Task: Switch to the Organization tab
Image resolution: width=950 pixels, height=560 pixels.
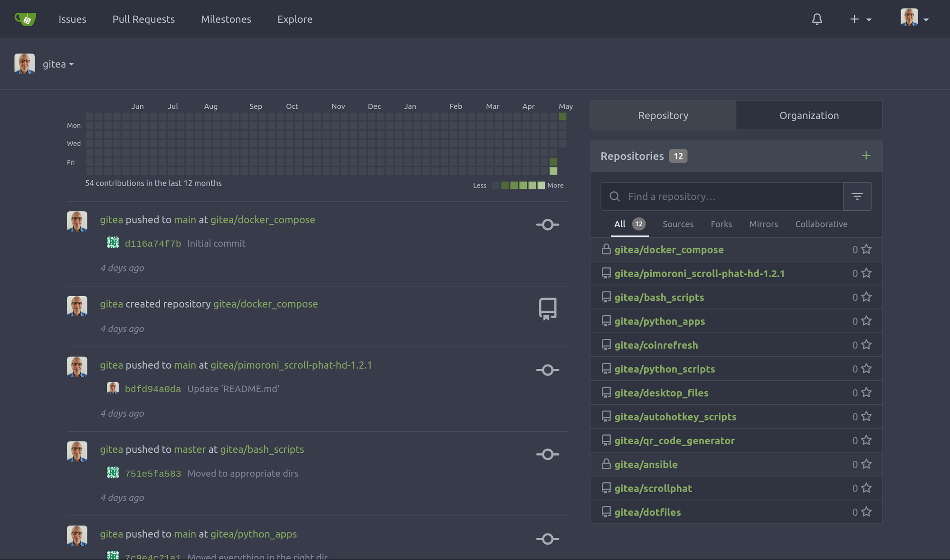Action: (809, 115)
